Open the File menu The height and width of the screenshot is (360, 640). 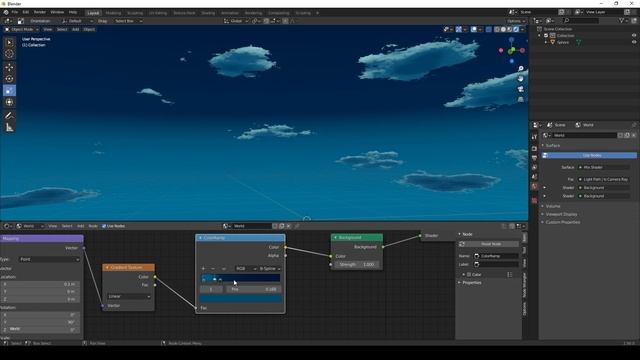(15, 12)
